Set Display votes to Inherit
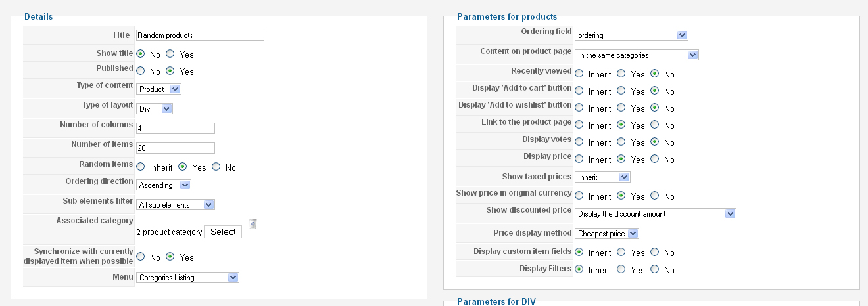 (579, 142)
